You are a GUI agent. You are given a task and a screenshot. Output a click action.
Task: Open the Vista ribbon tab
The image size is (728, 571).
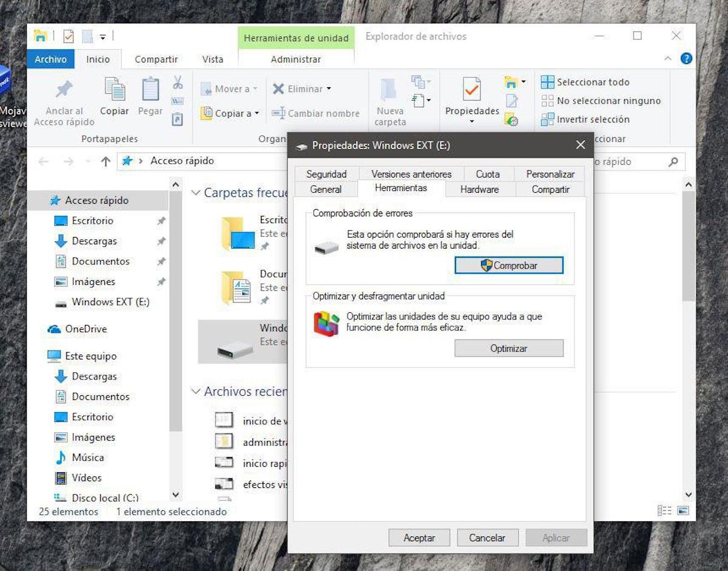[x=212, y=59]
